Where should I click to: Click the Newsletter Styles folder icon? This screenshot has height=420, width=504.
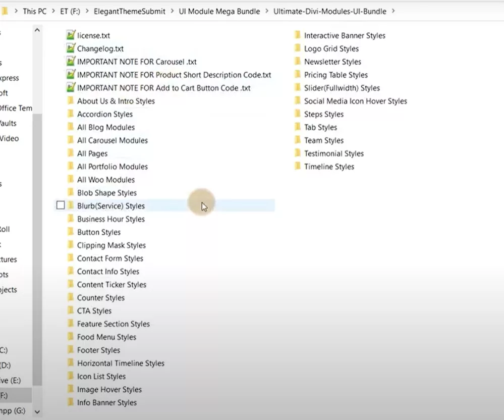coord(298,62)
